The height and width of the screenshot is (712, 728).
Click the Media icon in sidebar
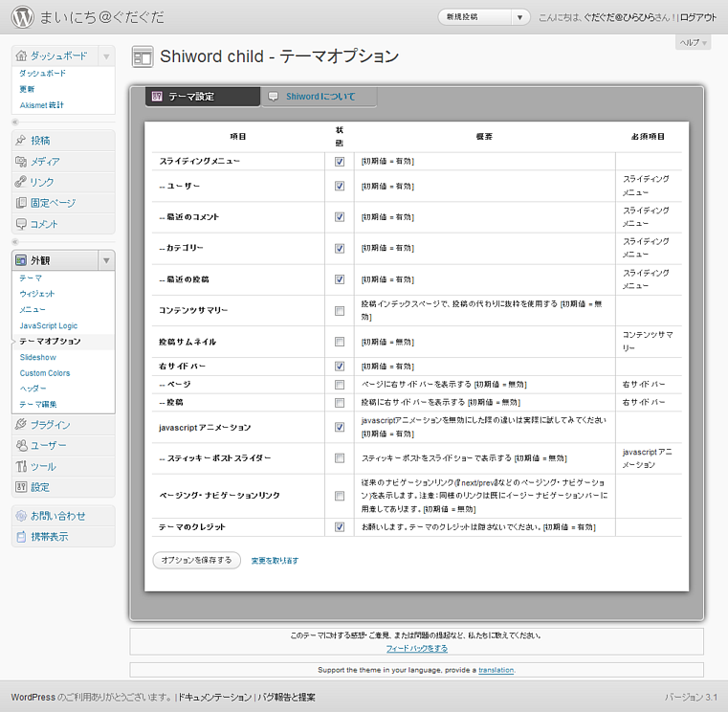[21, 161]
